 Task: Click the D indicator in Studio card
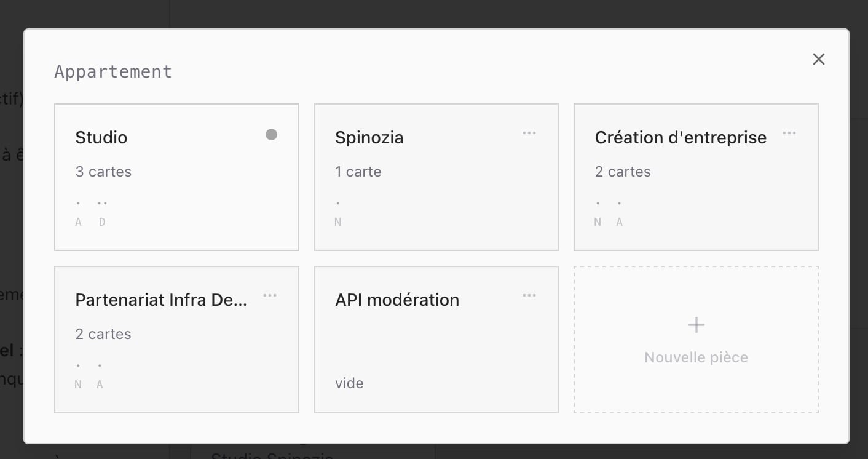(102, 222)
